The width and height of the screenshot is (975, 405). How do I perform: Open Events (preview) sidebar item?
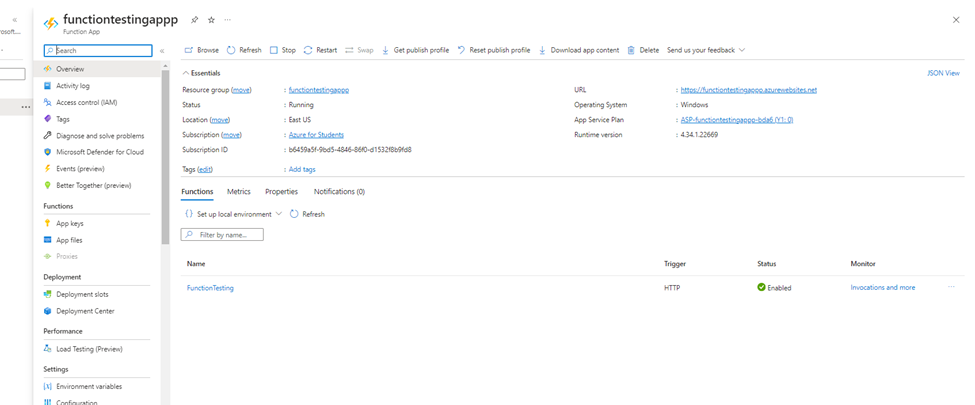(x=80, y=169)
